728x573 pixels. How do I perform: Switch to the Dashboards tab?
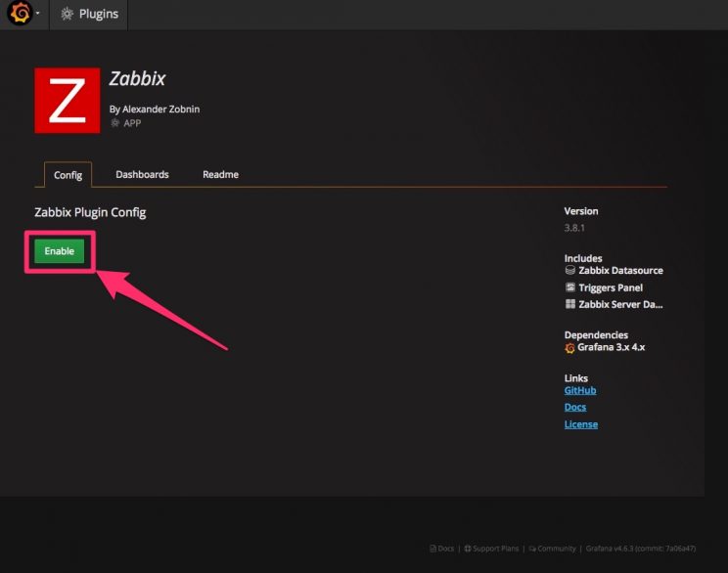point(142,175)
